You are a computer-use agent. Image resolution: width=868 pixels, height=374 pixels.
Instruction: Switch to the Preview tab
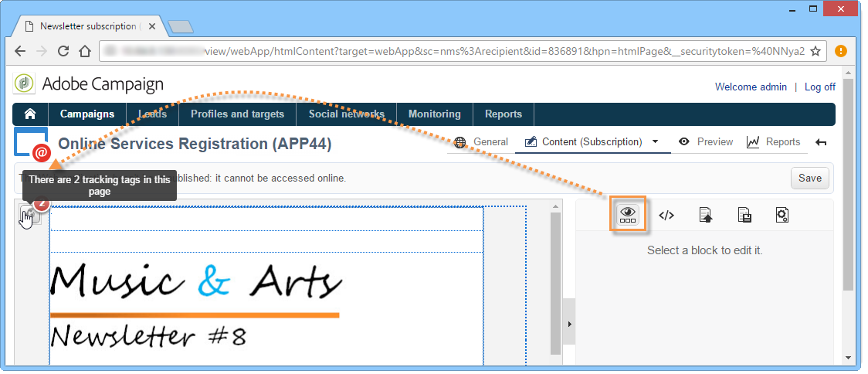click(706, 142)
